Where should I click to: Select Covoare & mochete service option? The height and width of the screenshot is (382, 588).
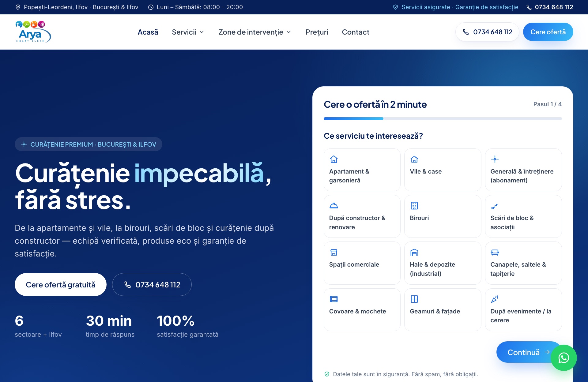(362, 310)
